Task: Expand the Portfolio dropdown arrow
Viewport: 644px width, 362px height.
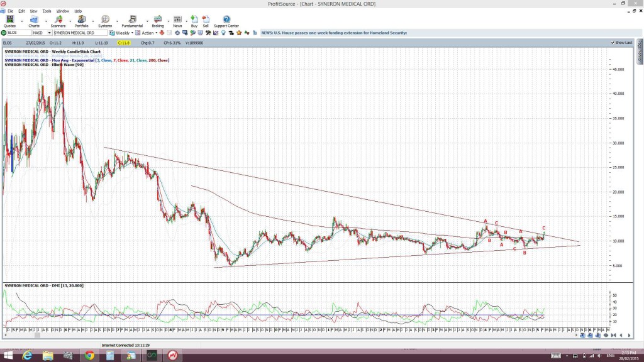Action: tap(93, 21)
